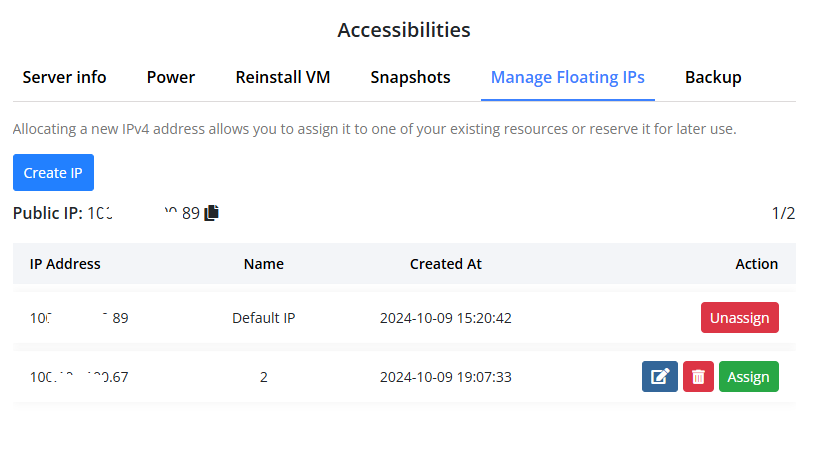813x461 pixels.
Task: Click the IP Address column header
Action: coord(65,264)
